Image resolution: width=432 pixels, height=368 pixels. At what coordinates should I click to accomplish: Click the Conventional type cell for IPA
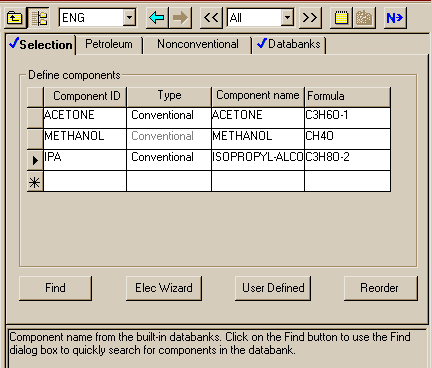(x=169, y=160)
